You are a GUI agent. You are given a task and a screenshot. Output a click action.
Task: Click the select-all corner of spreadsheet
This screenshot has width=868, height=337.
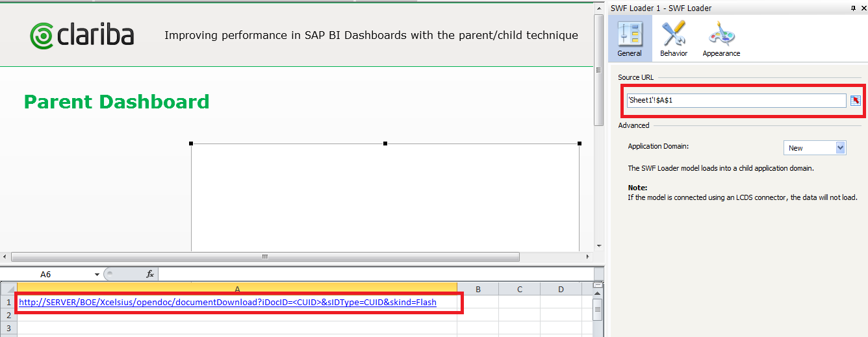click(8, 289)
